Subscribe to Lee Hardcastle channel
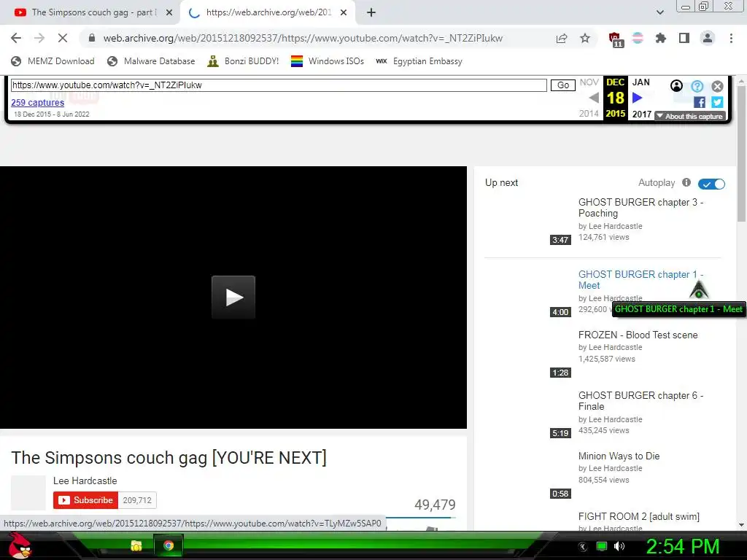This screenshot has width=747, height=560. [86, 500]
